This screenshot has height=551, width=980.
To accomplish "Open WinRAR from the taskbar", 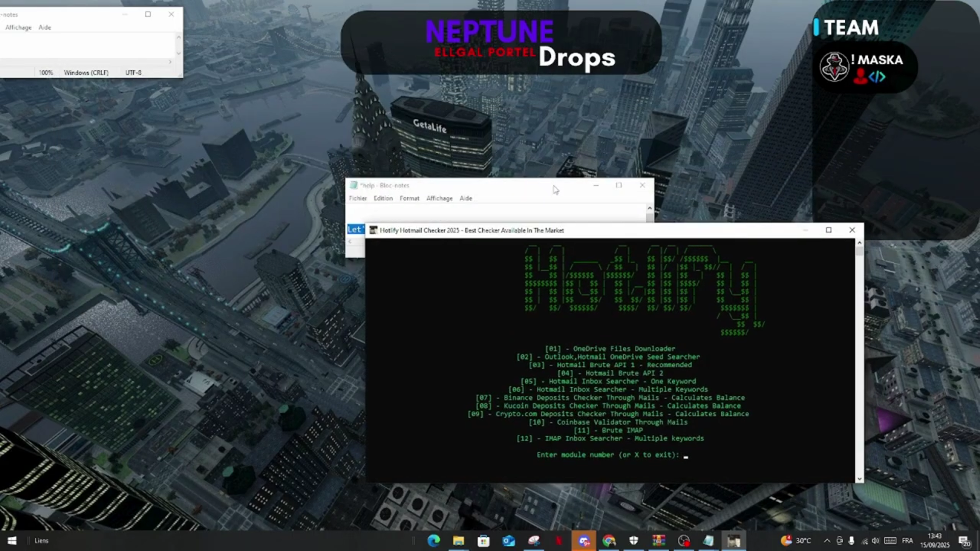I will click(x=658, y=541).
